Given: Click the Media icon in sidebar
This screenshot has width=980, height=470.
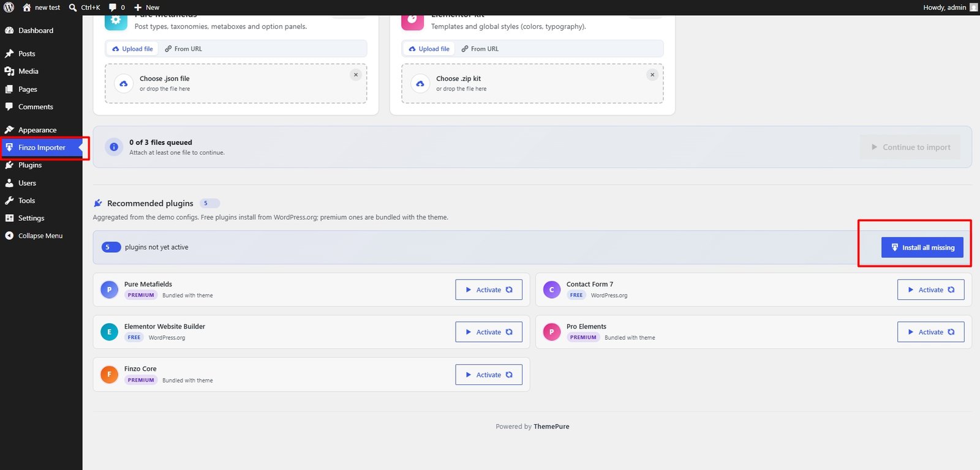Looking at the screenshot, I should tap(9, 72).
